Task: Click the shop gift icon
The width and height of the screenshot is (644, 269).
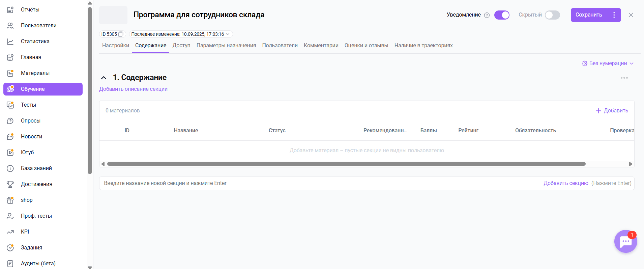Action: [10, 200]
